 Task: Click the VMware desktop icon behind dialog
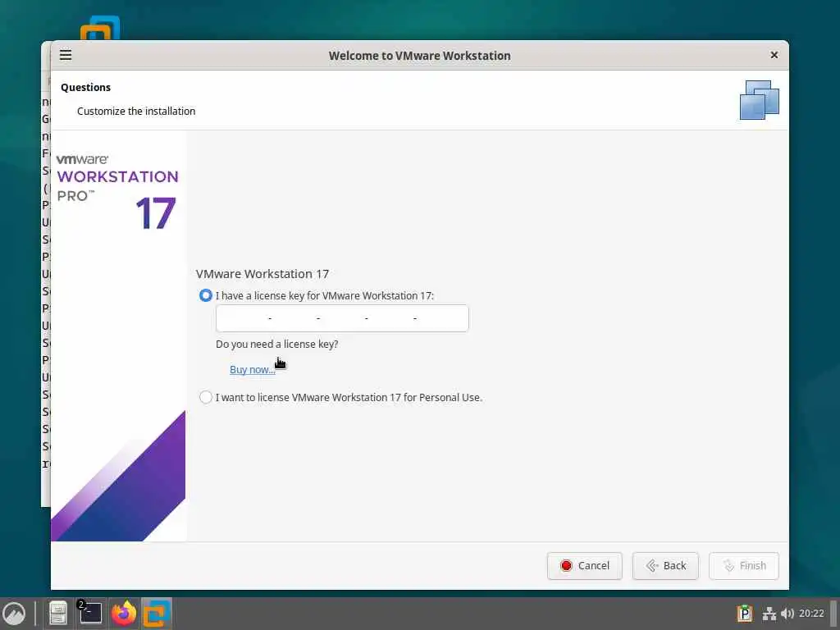click(100, 28)
